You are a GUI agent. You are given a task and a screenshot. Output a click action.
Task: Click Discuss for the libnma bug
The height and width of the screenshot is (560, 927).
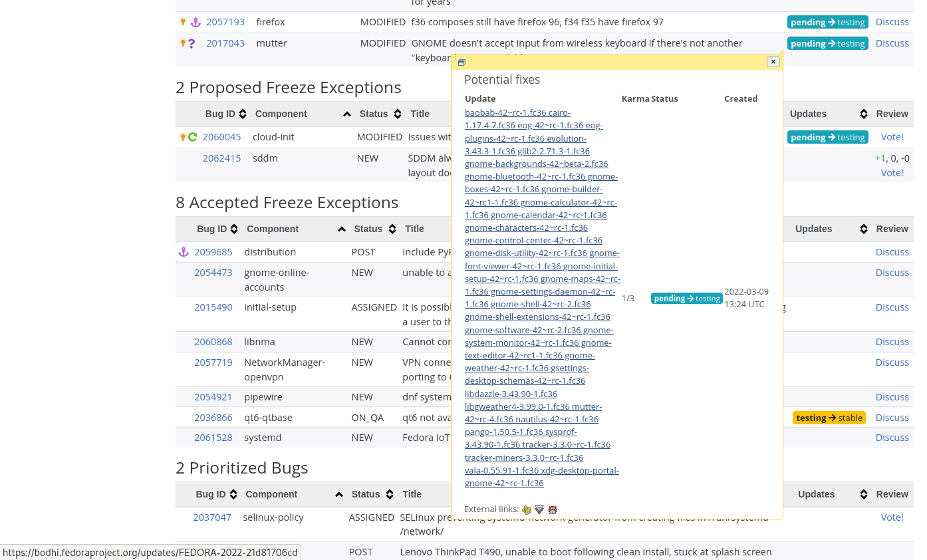pyautogui.click(x=892, y=342)
